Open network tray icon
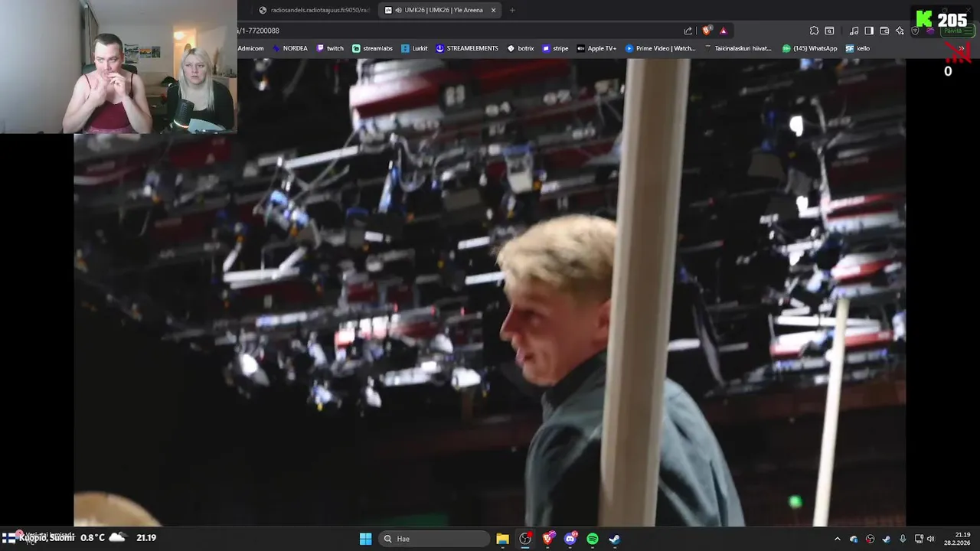Image resolution: width=980 pixels, height=551 pixels. 919,539
